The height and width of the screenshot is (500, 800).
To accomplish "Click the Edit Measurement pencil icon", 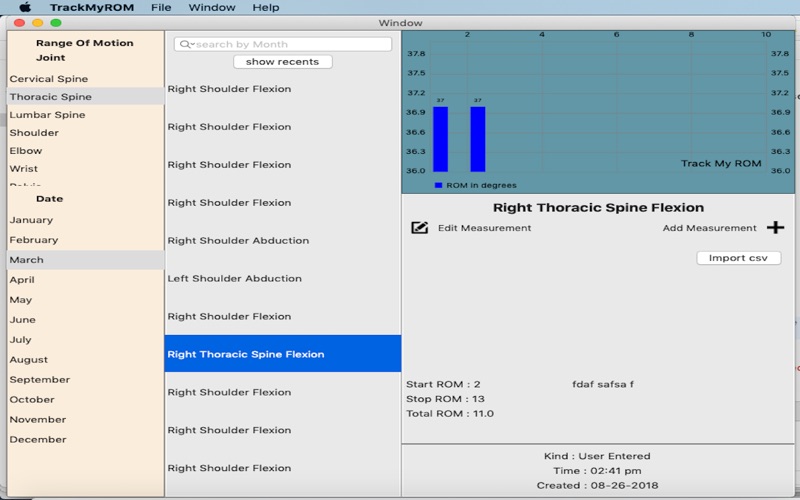I will tap(419, 228).
